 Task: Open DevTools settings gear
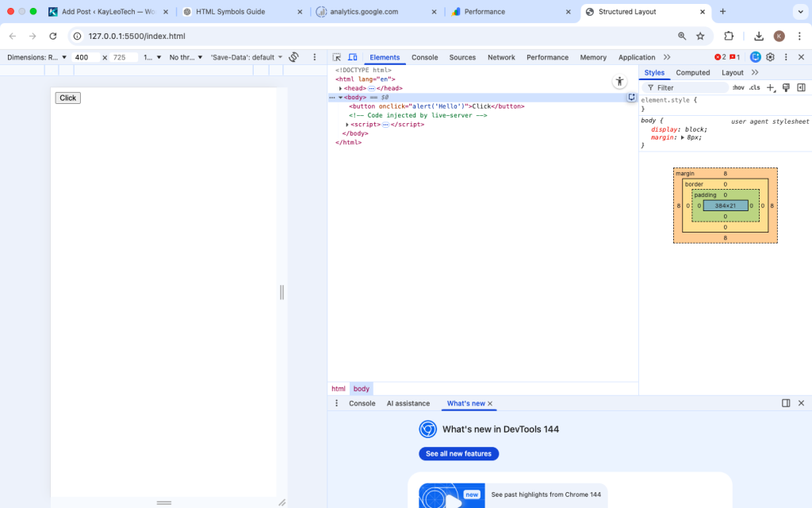coord(770,57)
